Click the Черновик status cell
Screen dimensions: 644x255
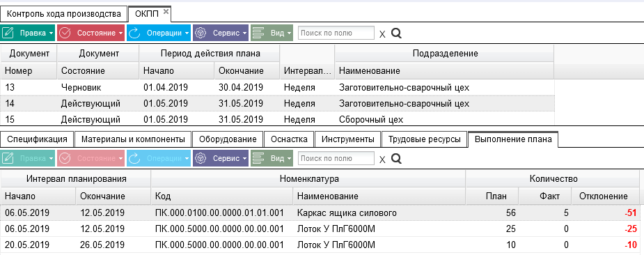pyautogui.click(x=97, y=88)
